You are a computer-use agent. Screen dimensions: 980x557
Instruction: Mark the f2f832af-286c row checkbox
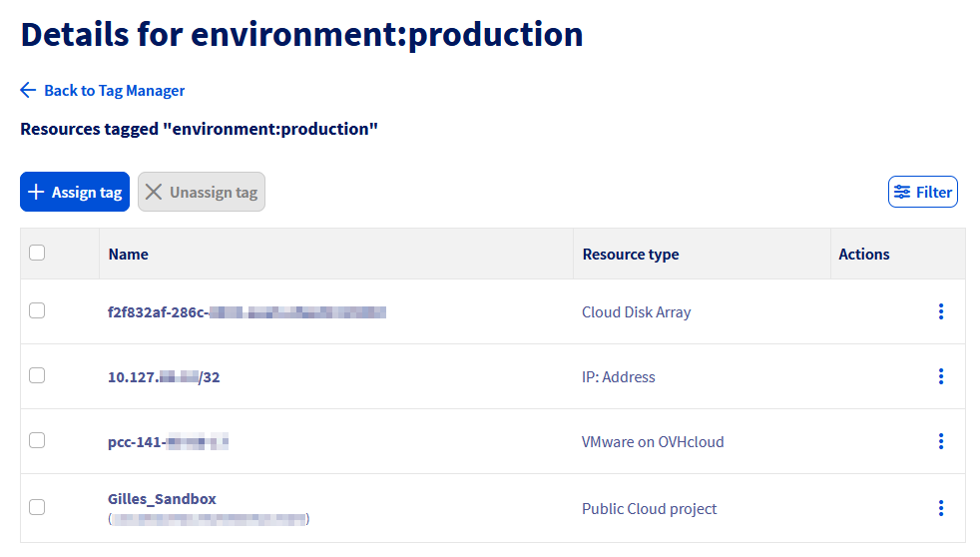(x=37, y=310)
